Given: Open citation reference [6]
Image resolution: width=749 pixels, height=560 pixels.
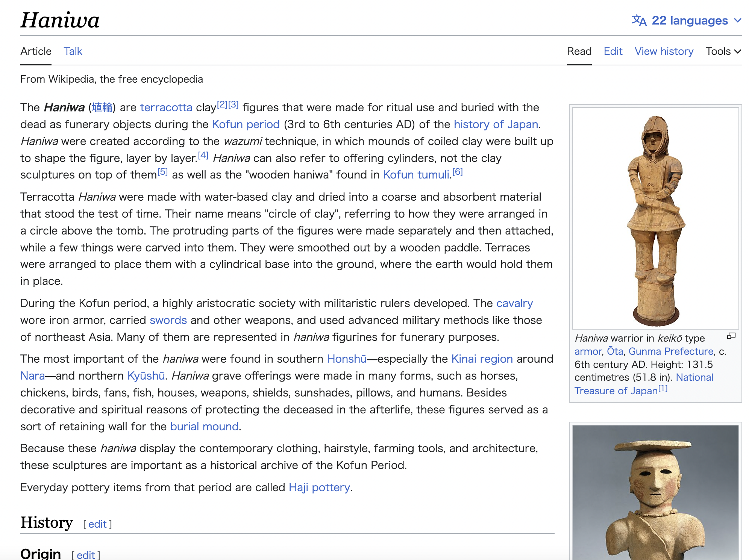Looking at the screenshot, I should click(x=458, y=172).
